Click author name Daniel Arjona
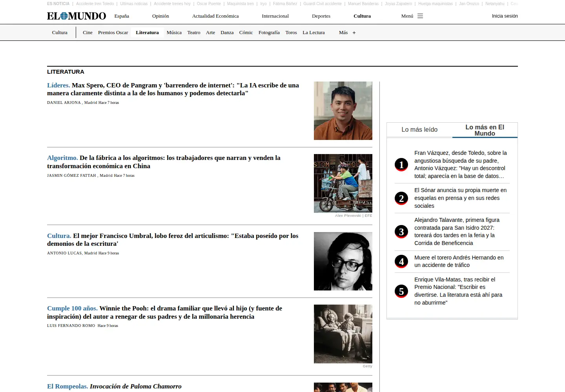The image size is (565, 392). click(x=64, y=103)
